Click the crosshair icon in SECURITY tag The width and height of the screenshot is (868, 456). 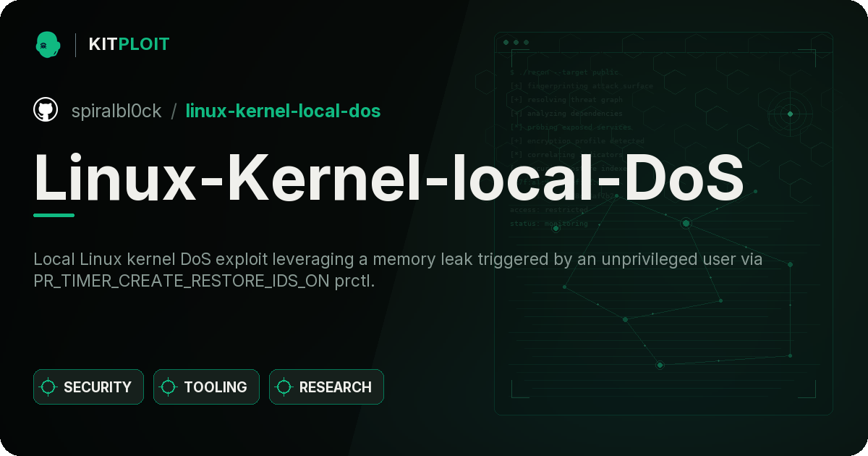[x=48, y=387]
